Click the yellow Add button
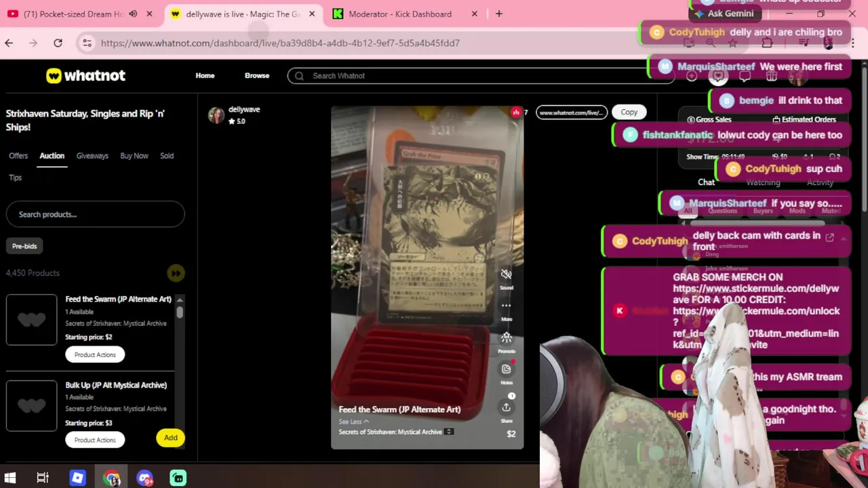Image resolution: width=868 pixels, height=488 pixels. tap(170, 438)
